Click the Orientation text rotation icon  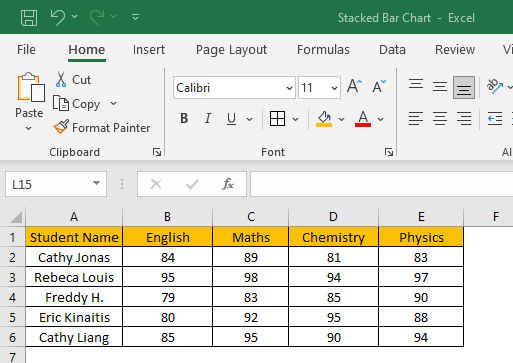[495, 86]
